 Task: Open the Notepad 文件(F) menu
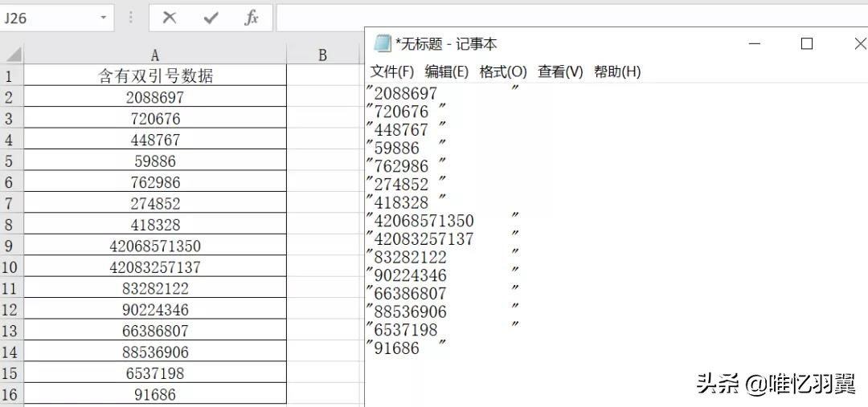pos(392,72)
